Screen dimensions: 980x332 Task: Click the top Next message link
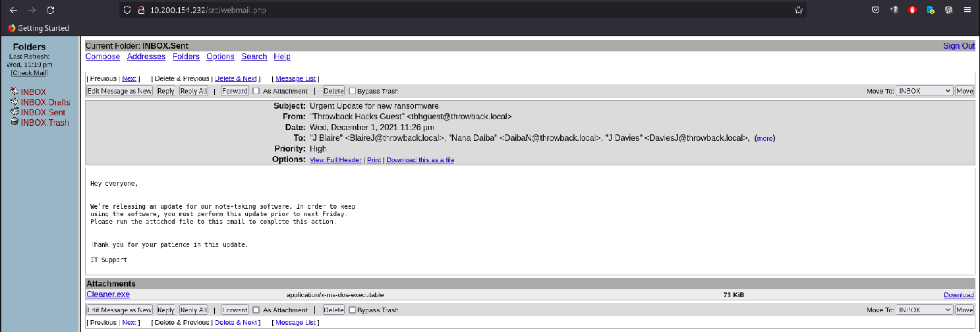[x=129, y=78]
